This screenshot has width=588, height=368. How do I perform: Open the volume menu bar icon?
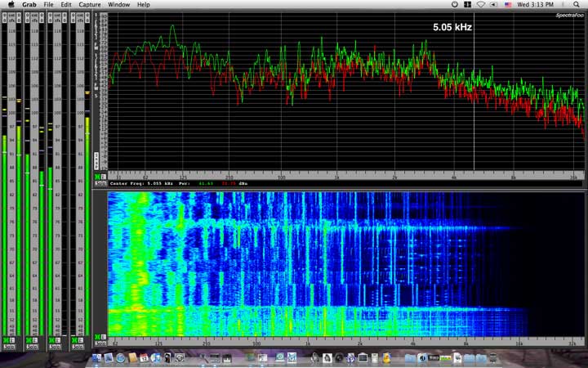coord(494,5)
